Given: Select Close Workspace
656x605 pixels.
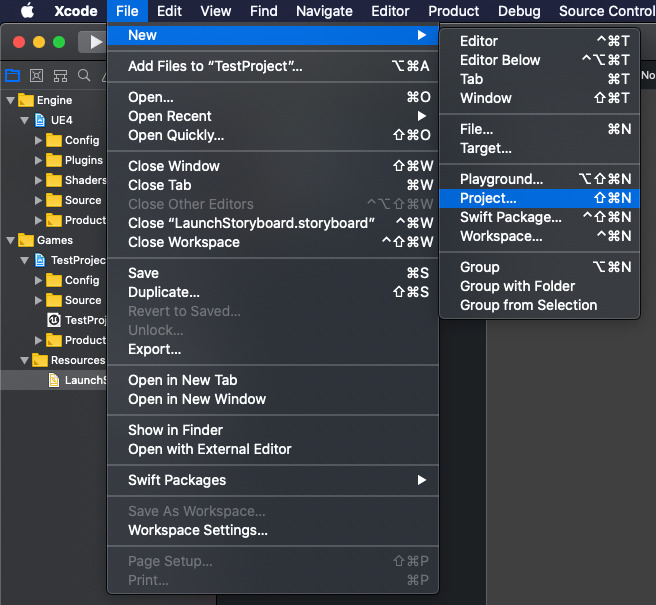Looking at the screenshot, I should click(x=273, y=242).
